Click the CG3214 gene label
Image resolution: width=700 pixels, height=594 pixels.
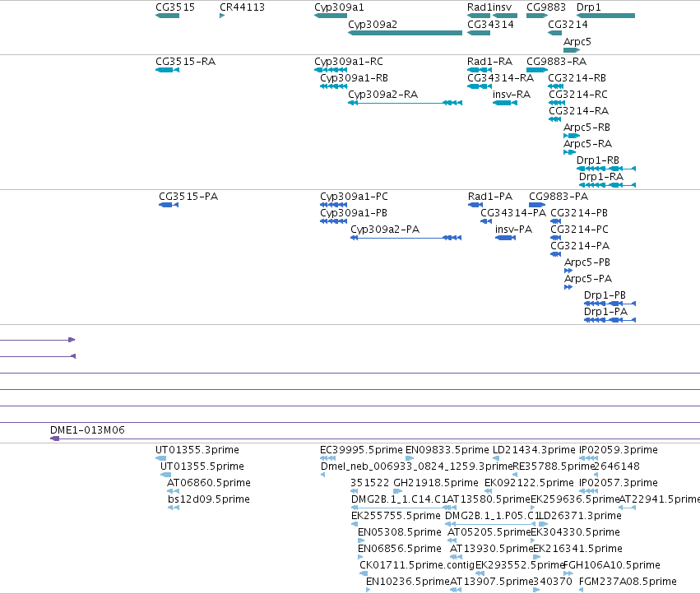point(568,25)
